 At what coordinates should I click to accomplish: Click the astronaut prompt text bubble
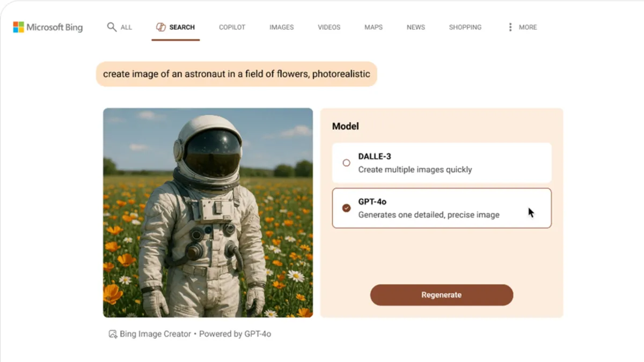[x=236, y=74]
